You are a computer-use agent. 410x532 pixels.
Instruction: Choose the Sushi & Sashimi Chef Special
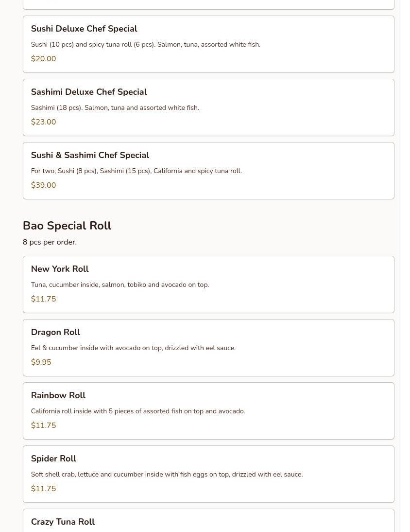click(x=208, y=171)
